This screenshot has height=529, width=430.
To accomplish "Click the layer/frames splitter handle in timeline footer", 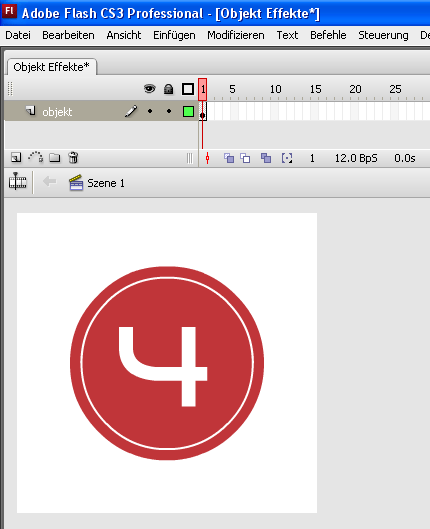I will click(x=190, y=158).
